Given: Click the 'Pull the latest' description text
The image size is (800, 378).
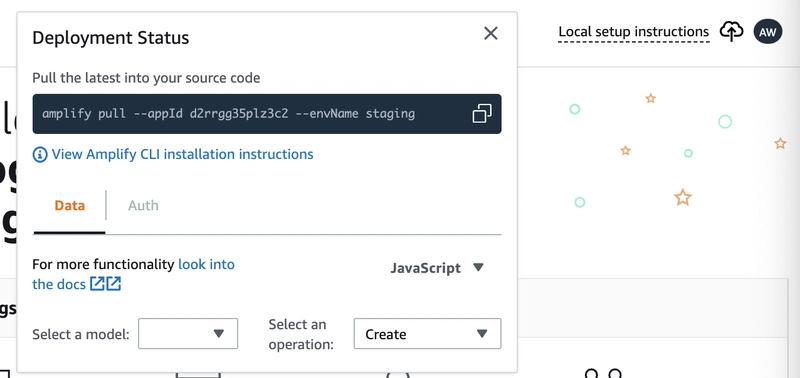Looking at the screenshot, I should (x=146, y=78).
